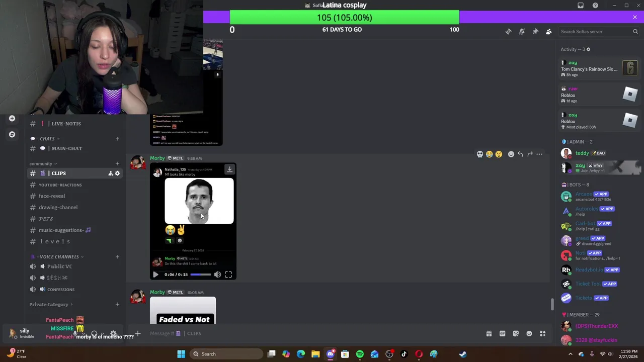The image size is (644, 362).
Task: Add skull reaction to Morby's message
Action: [x=480, y=154]
